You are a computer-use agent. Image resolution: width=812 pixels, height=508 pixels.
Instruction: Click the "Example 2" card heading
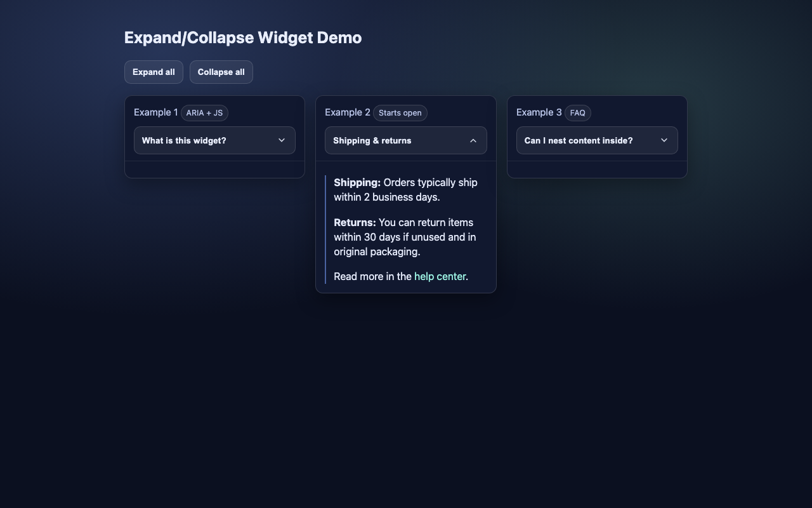[x=347, y=112]
